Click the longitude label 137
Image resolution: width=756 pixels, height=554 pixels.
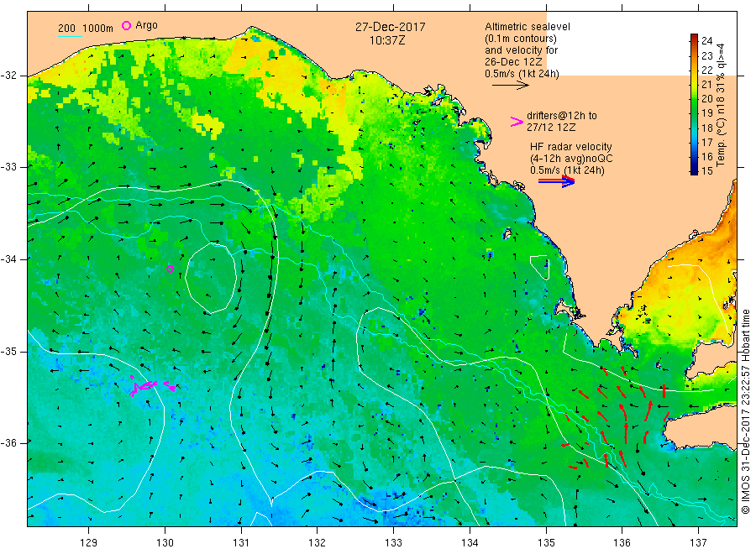[698, 543]
